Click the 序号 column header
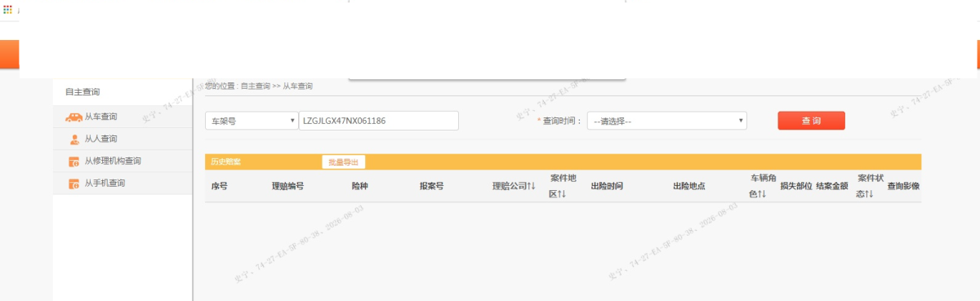Screen dimensions: 980x301 coord(219,186)
